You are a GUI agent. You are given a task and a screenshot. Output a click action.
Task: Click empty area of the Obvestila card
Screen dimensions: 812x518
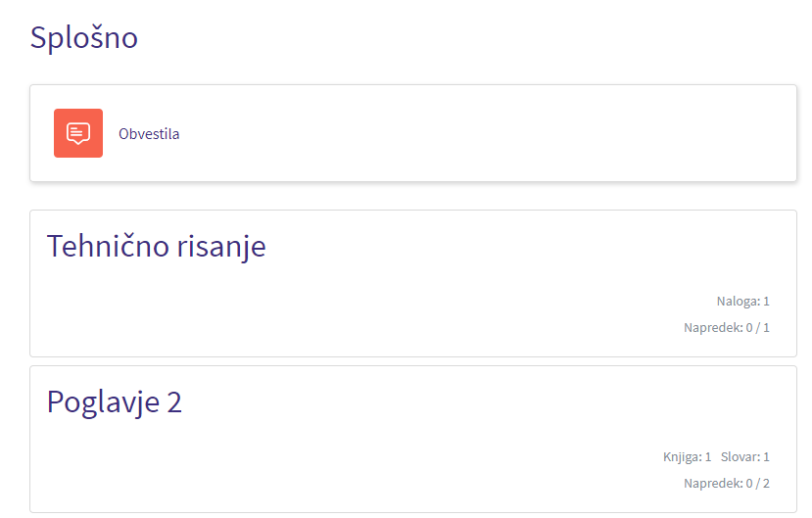tap(466, 133)
